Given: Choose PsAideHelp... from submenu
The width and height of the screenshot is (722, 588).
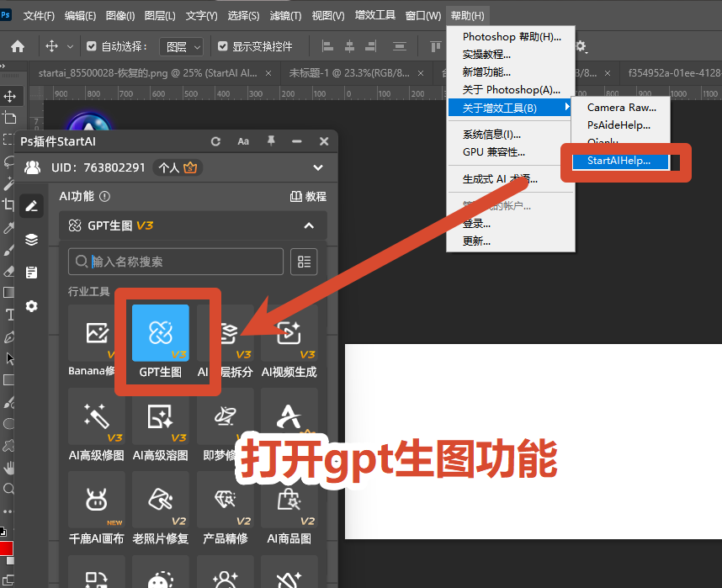Looking at the screenshot, I should pos(620,124).
